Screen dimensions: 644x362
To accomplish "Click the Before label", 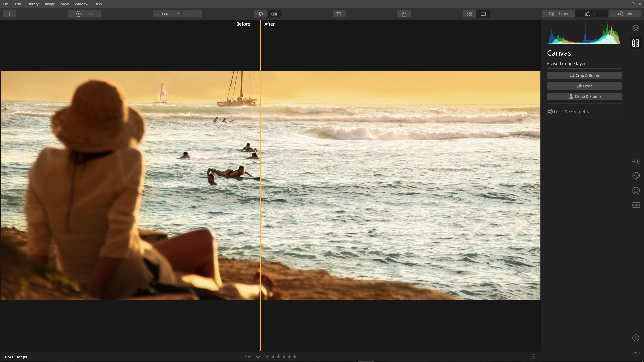I will [x=243, y=24].
